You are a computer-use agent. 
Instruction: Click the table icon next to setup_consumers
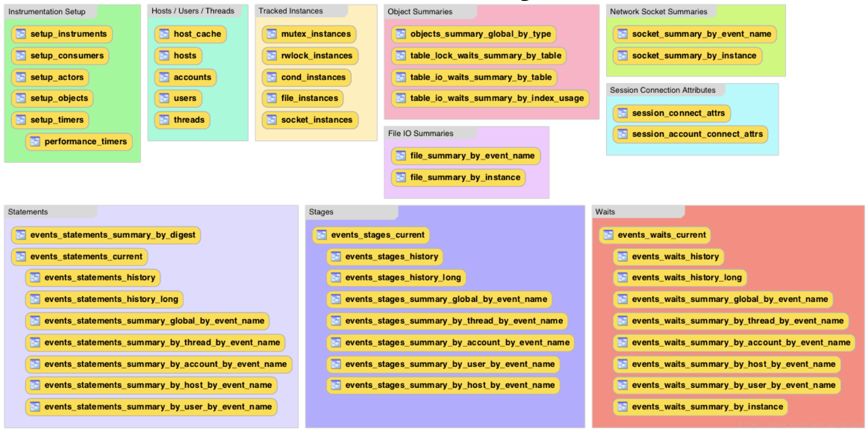[21, 55]
